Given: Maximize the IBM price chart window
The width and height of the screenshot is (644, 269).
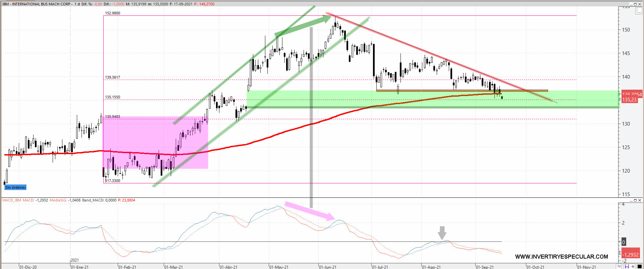Looking at the screenshot, I should click(635, 4).
